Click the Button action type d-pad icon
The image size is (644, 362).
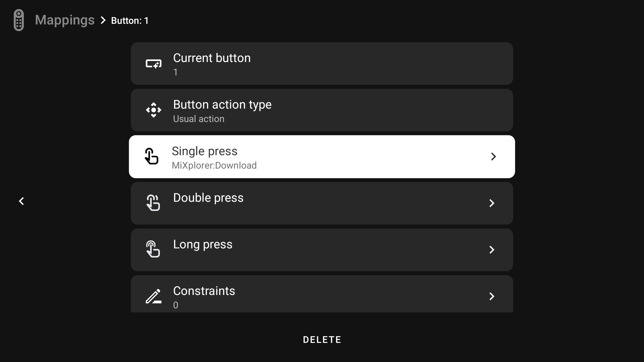tap(154, 110)
